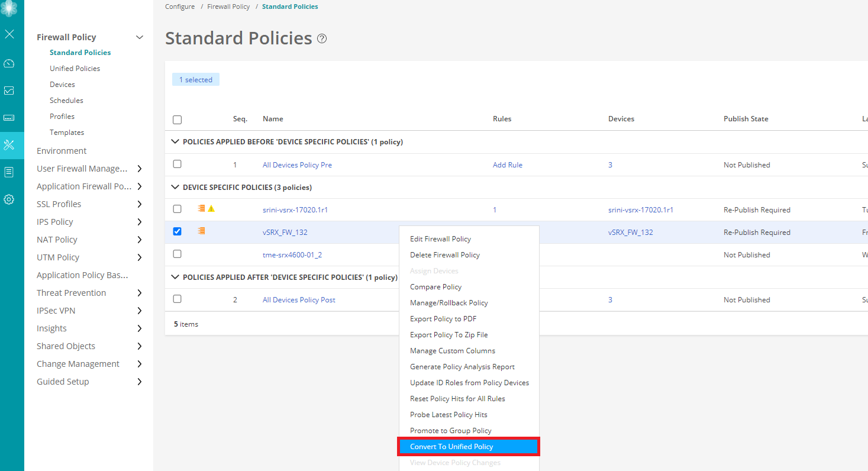Open the Administration gear icon
This screenshot has width=868, height=471.
(9, 199)
